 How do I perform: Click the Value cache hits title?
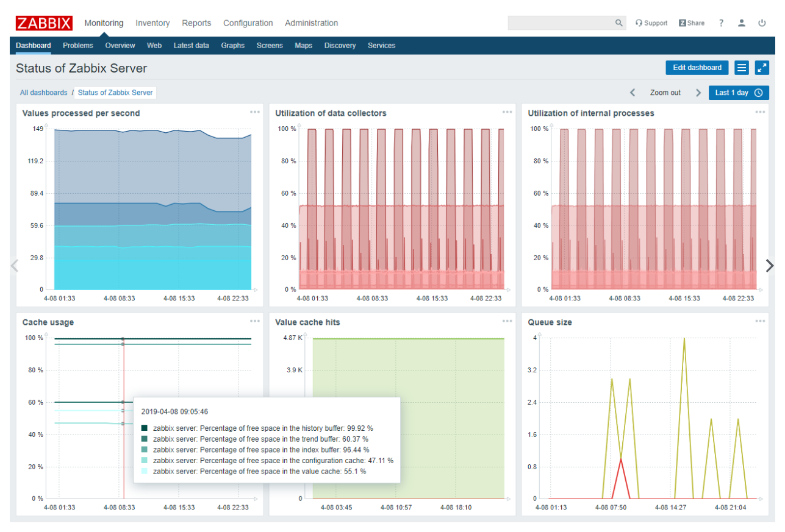307,322
